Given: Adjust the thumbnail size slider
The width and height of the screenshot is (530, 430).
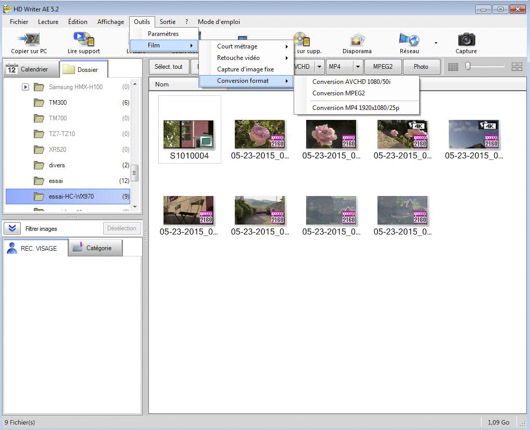Looking at the screenshot, I should [x=468, y=66].
